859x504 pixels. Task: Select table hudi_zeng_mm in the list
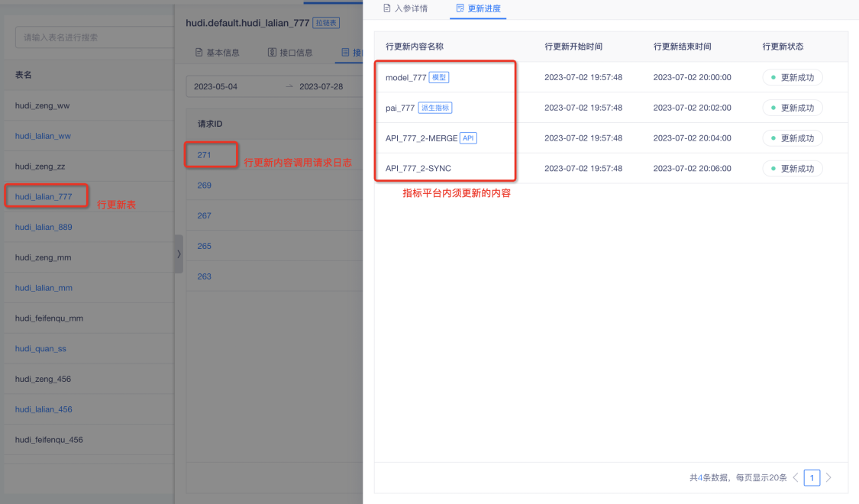click(44, 257)
